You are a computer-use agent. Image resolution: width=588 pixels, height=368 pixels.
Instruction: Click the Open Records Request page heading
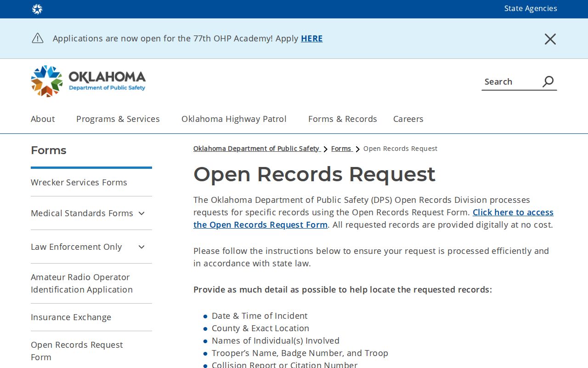click(x=314, y=174)
